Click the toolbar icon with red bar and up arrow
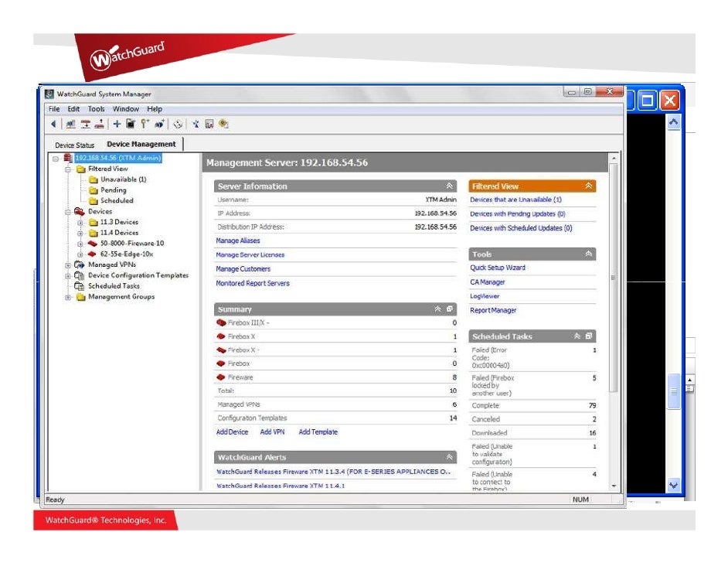This screenshot has height=563, width=728. 100,124
